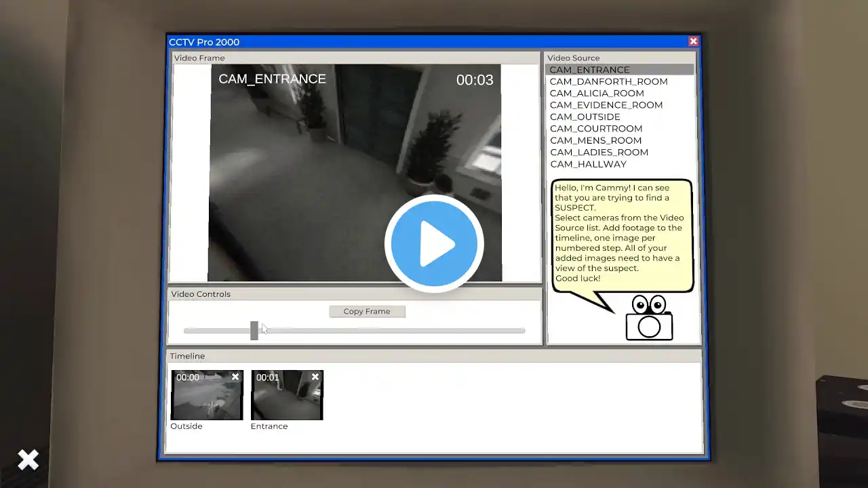This screenshot has width=868, height=488.
Task: Click the Cammy camera mascot icon
Action: 649,318
